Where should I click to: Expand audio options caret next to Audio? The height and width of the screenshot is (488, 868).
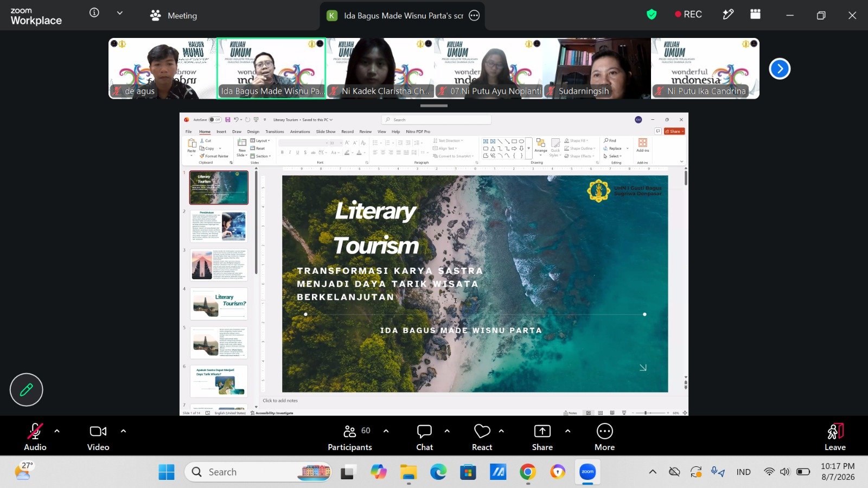(x=57, y=431)
